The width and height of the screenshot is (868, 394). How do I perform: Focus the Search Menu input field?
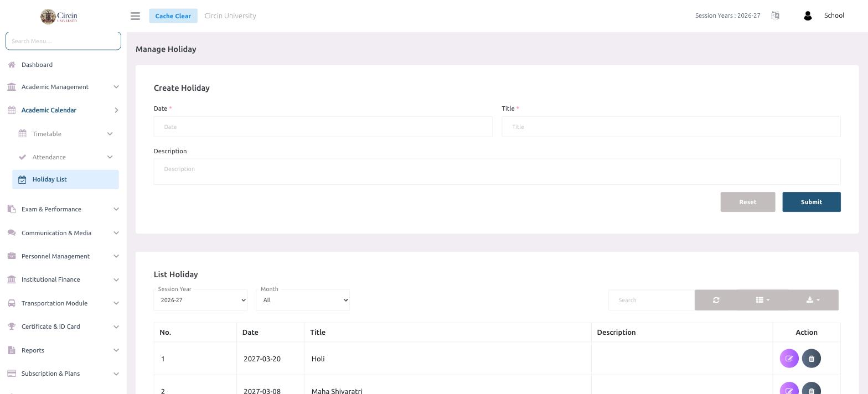coord(63,41)
